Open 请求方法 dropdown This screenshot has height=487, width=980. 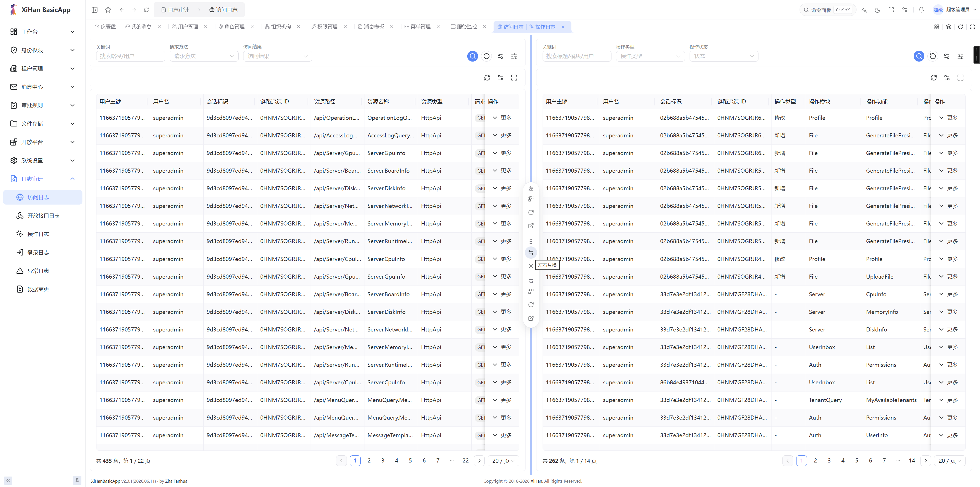(x=204, y=56)
